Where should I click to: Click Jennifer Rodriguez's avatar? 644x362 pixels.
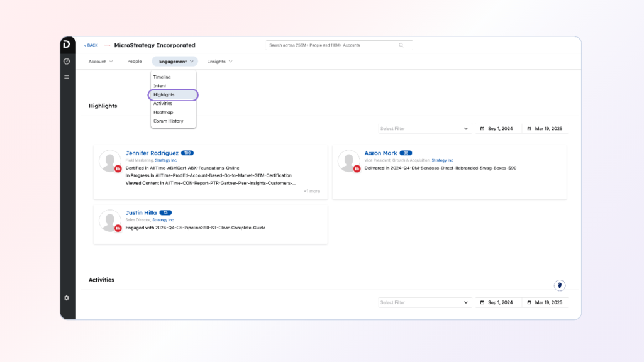[x=109, y=161]
